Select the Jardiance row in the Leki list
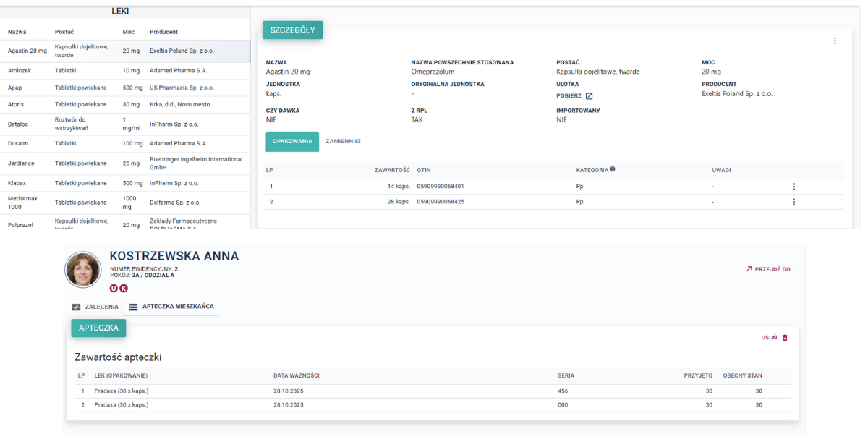The image size is (868, 434). click(21, 163)
